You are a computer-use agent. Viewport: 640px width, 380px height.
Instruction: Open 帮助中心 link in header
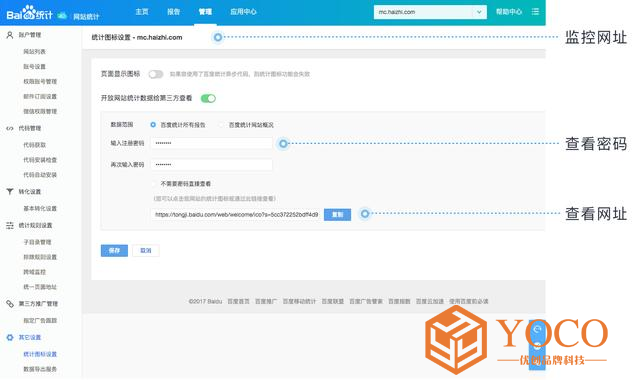(x=509, y=12)
